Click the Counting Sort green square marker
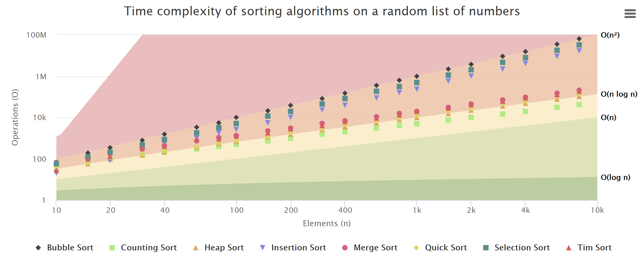Viewport: 644px width, 263px height. pyautogui.click(x=112, y=247)
